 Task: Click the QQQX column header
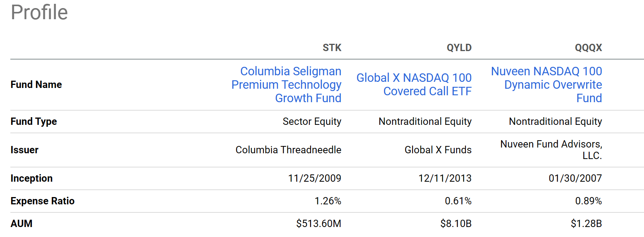[588, 48]
